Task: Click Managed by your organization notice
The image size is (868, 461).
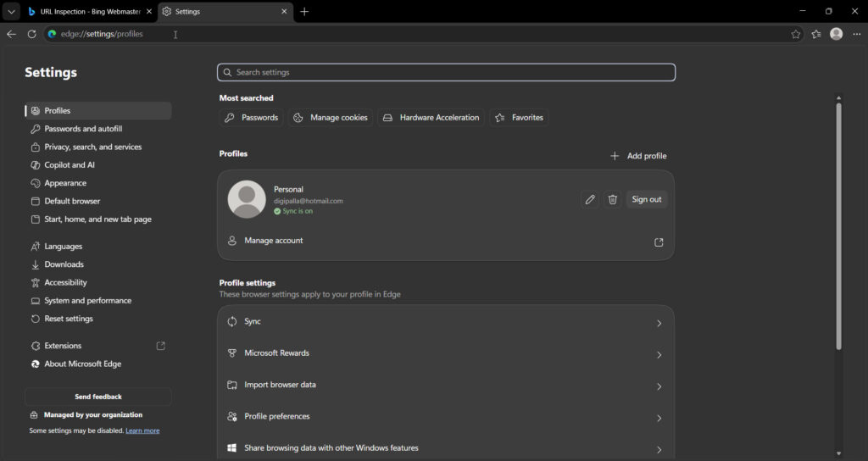Action: coord(93,414)
